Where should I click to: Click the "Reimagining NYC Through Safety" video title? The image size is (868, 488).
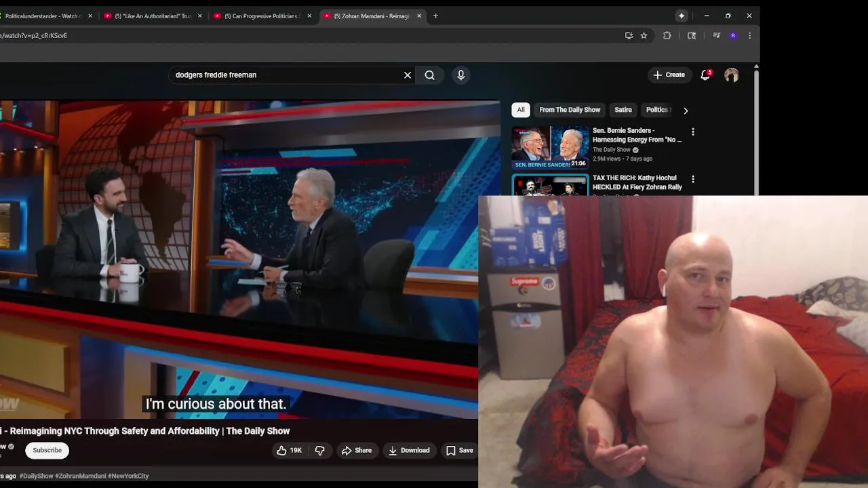[145, 431]
